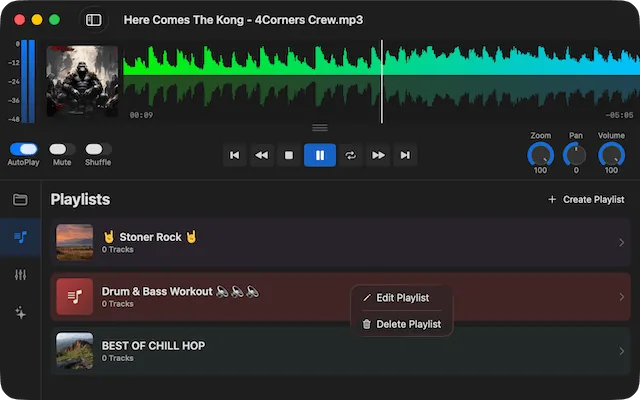Adjust the Zoom knob
Image resolution: width=640 pixels, height=400 pixels.
(540, 155)
